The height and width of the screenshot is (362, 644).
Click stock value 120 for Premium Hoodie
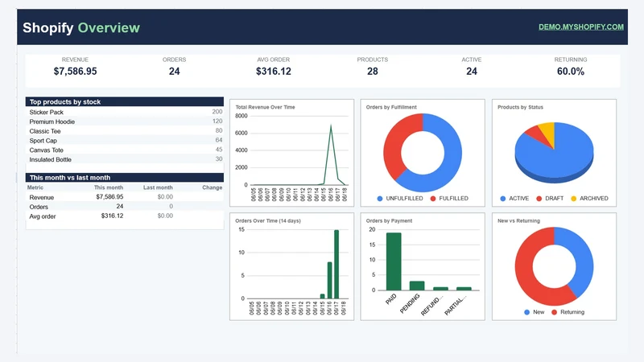(x=217, y=121)
